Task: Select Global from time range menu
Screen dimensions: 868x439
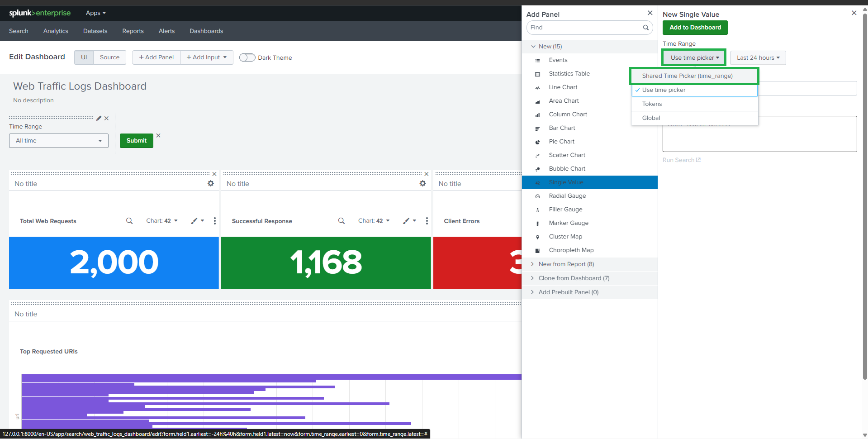Action: point(694,118)
